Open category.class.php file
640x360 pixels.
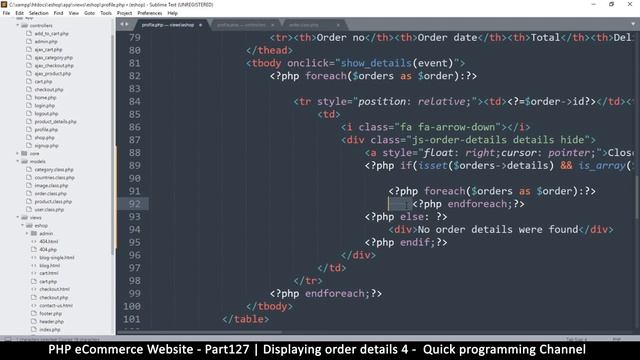(x=54, y=169)
